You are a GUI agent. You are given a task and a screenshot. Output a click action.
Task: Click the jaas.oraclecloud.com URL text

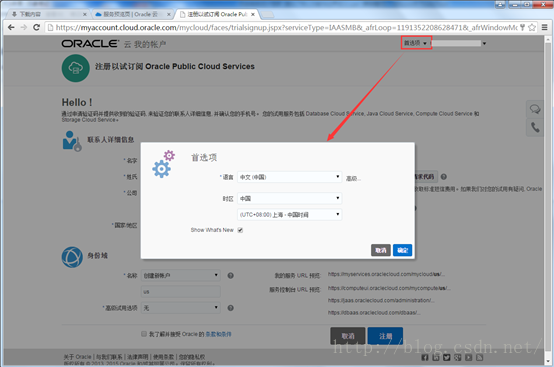[381, 300]
